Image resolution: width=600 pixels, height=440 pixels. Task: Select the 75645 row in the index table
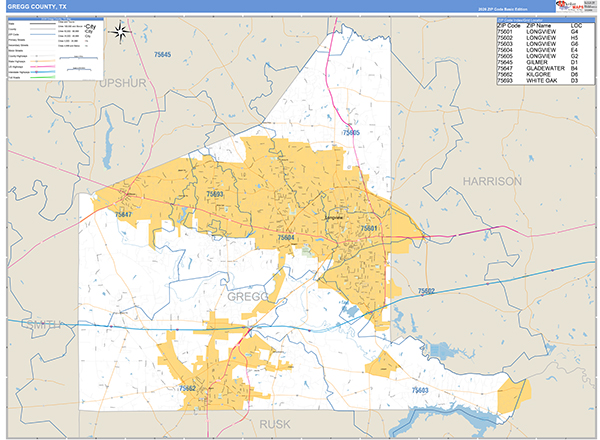tap(545, 62)
